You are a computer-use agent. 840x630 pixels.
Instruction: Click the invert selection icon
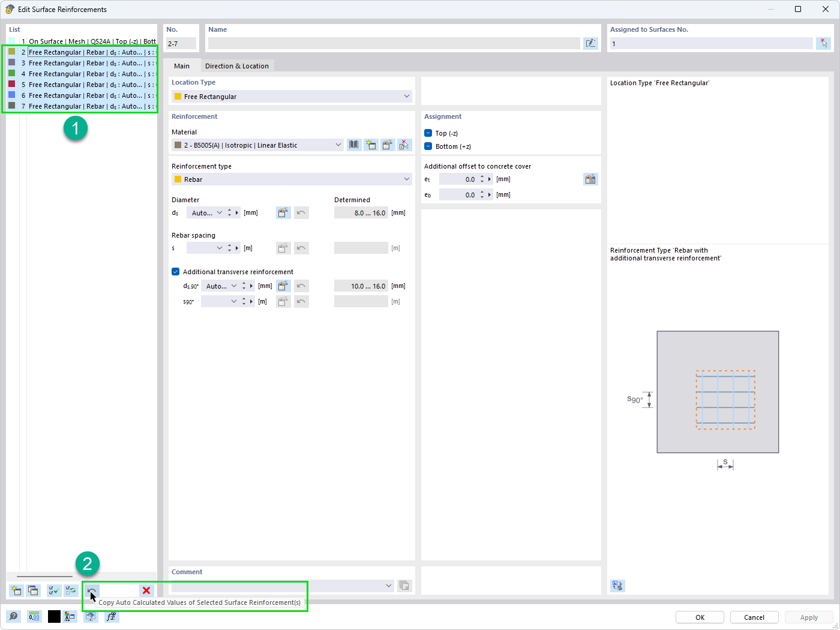71,591
